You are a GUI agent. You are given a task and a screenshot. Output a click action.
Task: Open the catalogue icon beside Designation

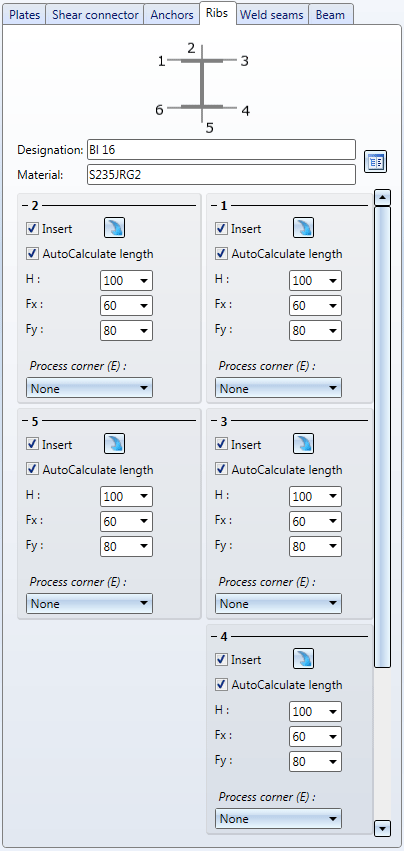375,162
